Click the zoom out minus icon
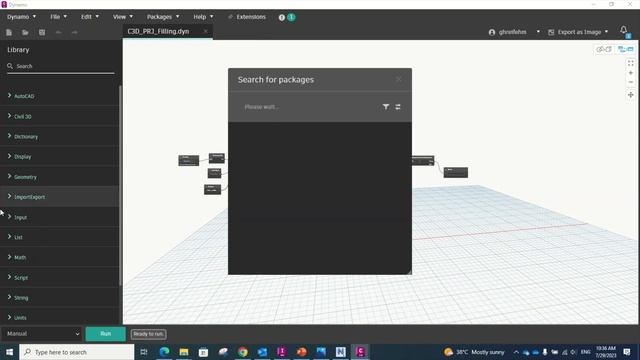Viewport: 640px width, 360px height. click(x=631, y=82)
